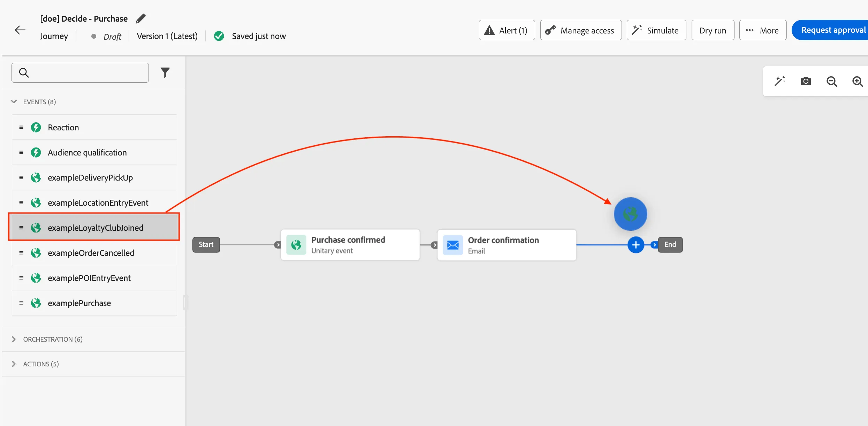
Task: Edit journey name with pencil icon
Action: point(140,18)
